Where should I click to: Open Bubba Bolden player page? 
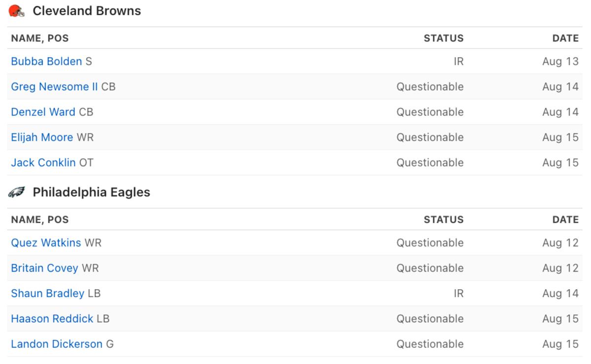coord(46,61)
